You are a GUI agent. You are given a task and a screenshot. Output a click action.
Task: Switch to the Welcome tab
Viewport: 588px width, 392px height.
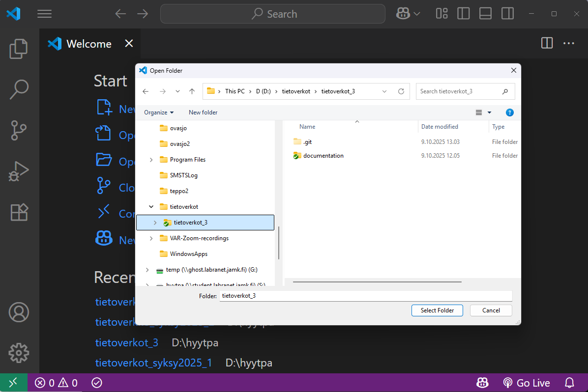click(88, 44)
